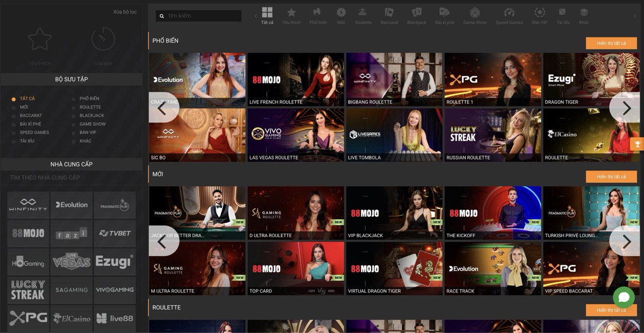Switch to the Bàn VIP category tab

pyautogui.click(x=539, y=15)
